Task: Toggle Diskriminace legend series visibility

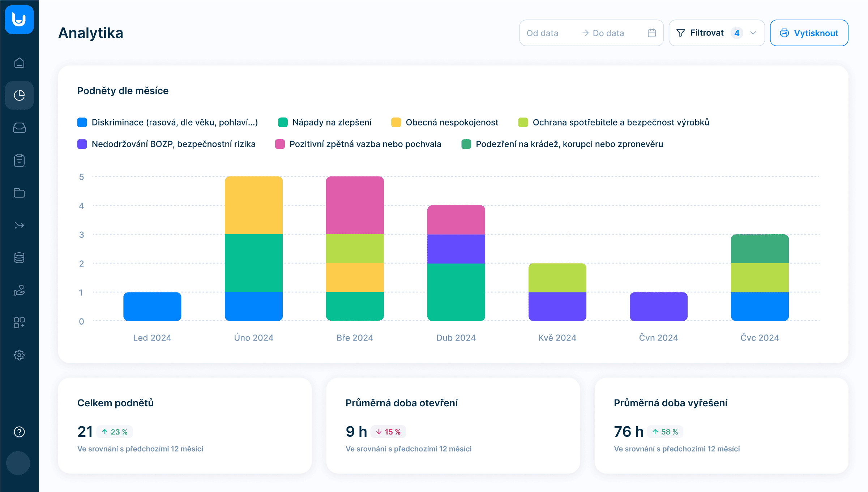Action: 175,122
